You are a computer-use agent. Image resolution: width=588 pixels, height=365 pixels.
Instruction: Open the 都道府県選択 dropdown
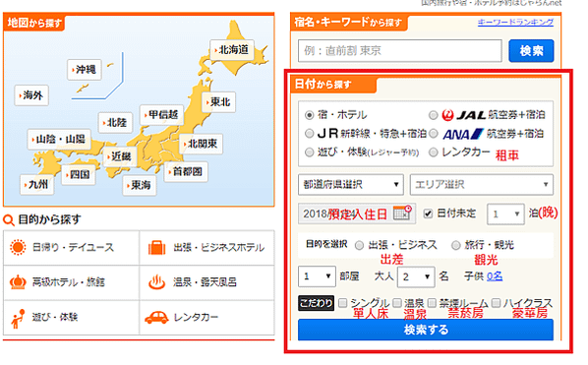click(x=351, y=185)
